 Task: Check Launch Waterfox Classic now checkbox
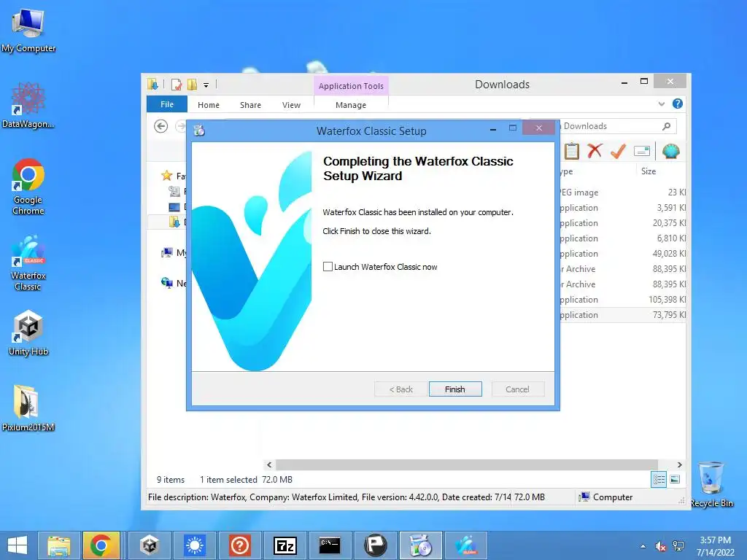[x=328, y=267]
